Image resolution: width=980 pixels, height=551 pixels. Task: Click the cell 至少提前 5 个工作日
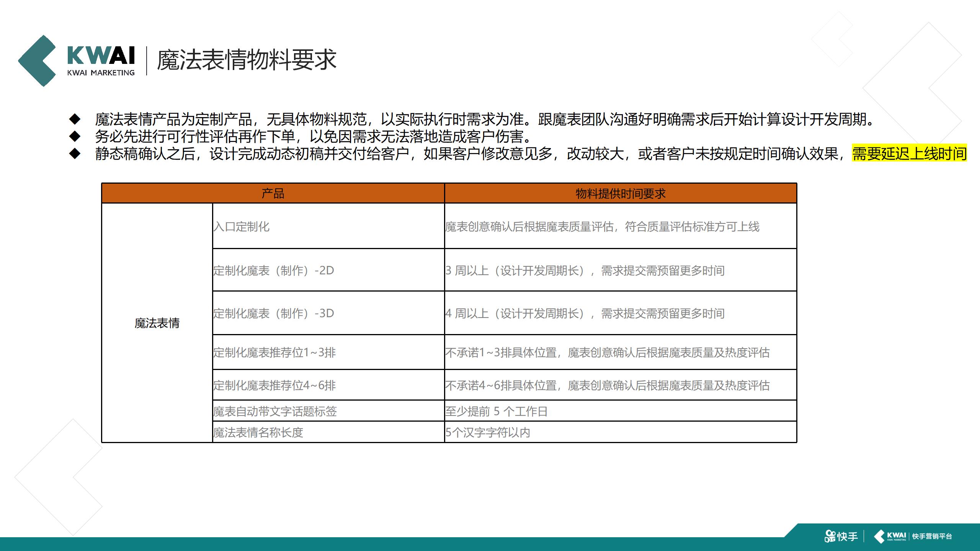click(621, 411)
